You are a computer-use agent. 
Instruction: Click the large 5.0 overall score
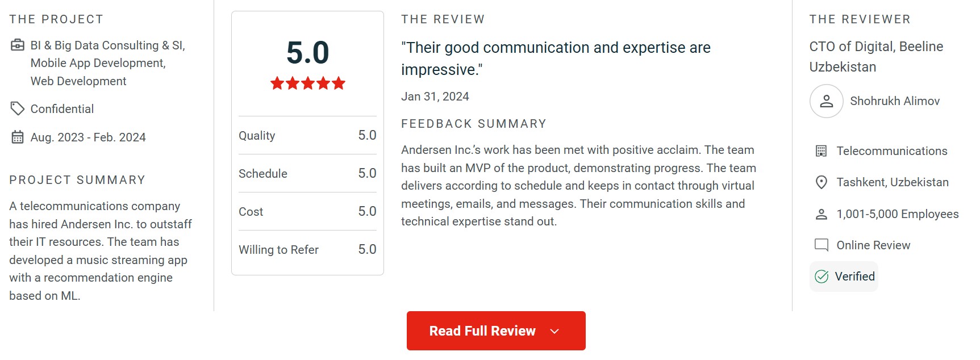click(x=307, y=53)
